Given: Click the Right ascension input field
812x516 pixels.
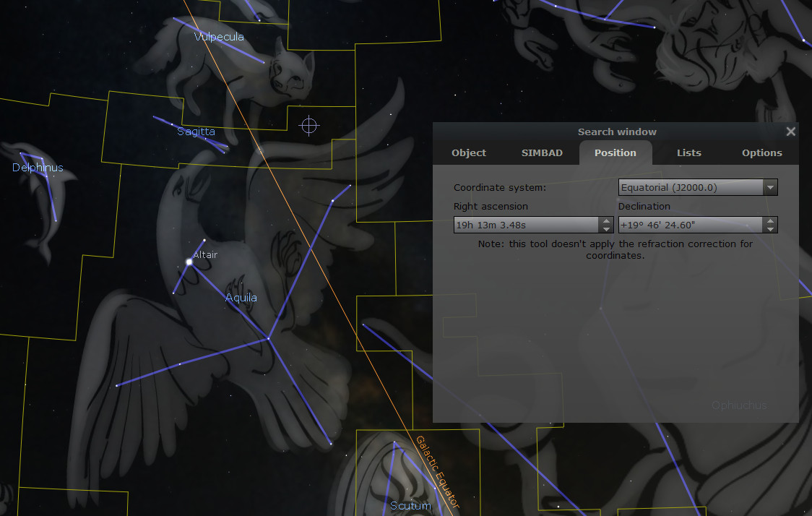Looking at the screenshot, I should [526, 225].
